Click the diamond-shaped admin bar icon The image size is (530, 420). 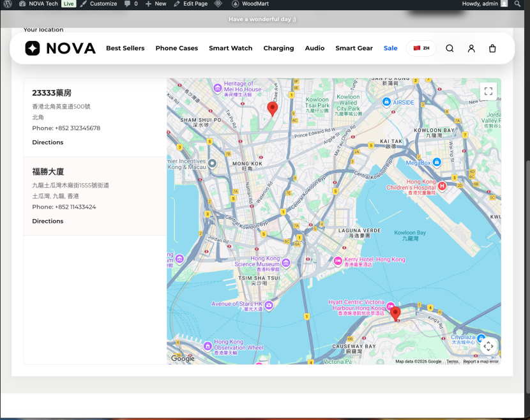(218, 4)
